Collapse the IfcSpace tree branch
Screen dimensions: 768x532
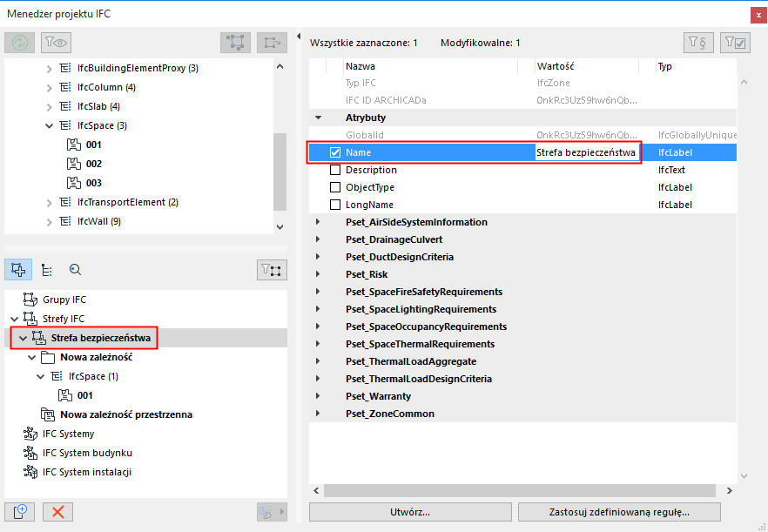(x=50, y=125)
